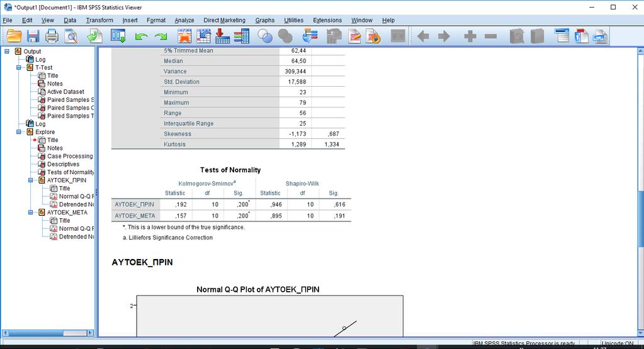The width and height of the screenshot is (644, 349).
Task: Click the Insert Heading icon
Action: coord(562,36)
